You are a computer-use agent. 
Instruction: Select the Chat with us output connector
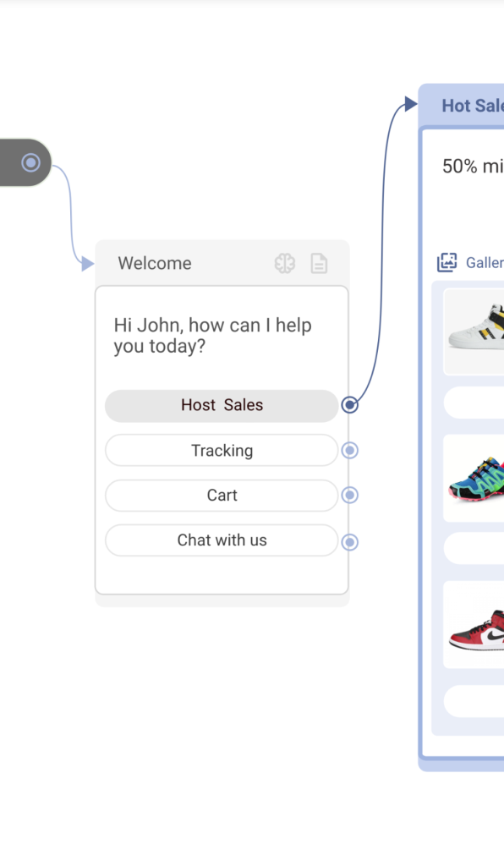coord(349,542)
